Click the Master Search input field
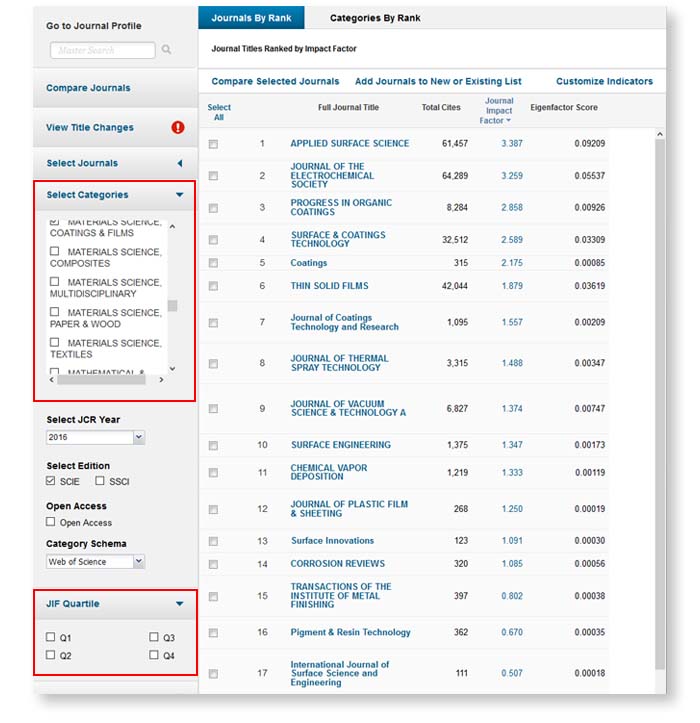 [103, 50]
